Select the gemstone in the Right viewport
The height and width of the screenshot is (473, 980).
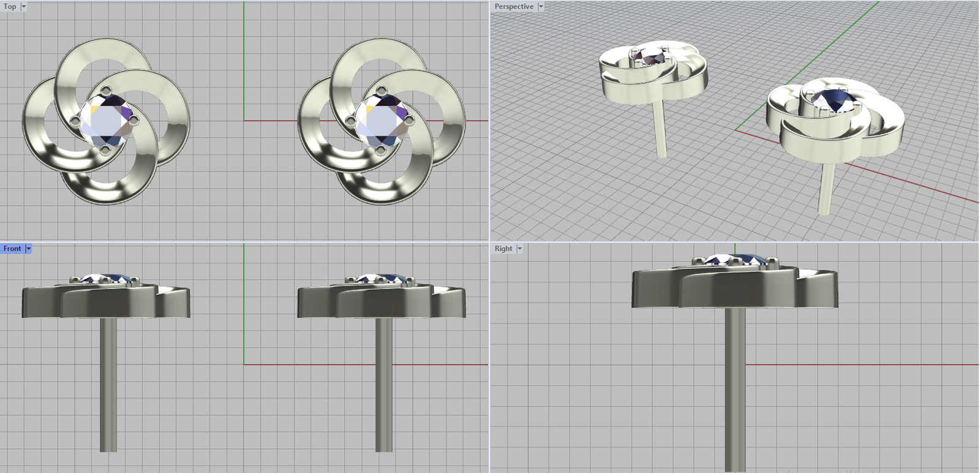(735, 260)
